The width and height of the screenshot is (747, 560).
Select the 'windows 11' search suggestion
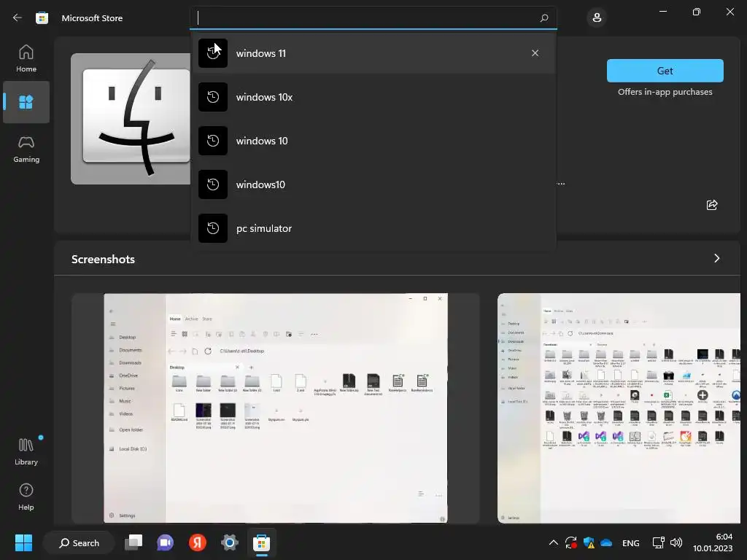(x=373, y=53)
